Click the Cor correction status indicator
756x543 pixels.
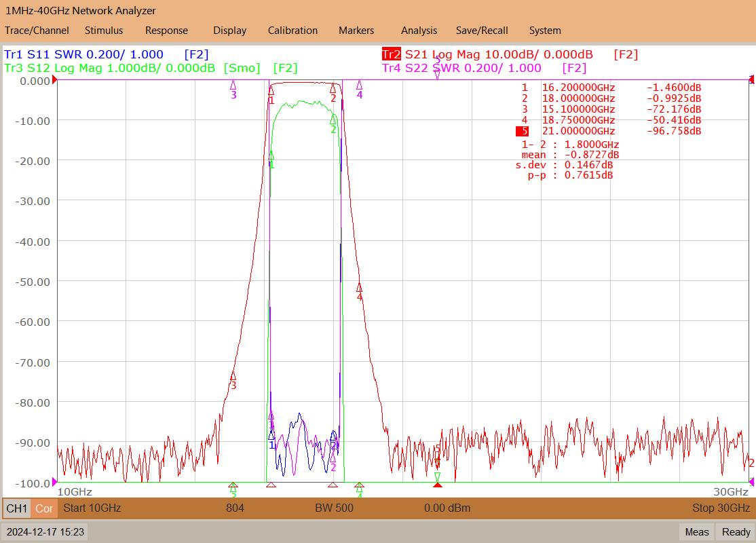[44, 508]
